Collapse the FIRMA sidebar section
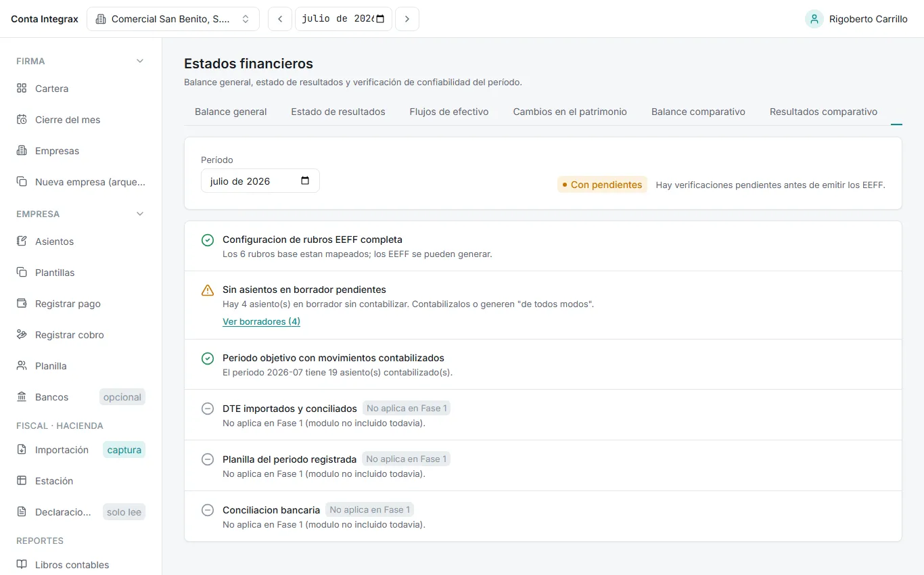Viewport: 924px width, 575px height. 140,61
